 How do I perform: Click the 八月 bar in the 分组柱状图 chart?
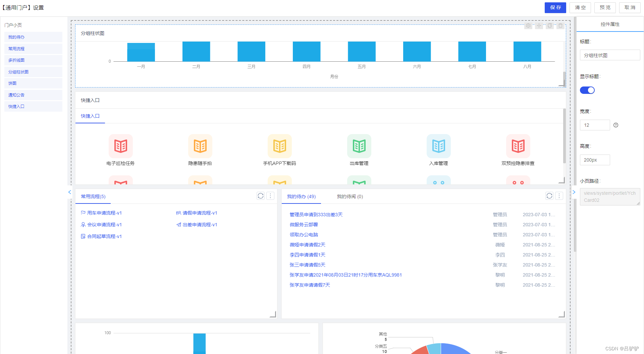coord(527,51)
